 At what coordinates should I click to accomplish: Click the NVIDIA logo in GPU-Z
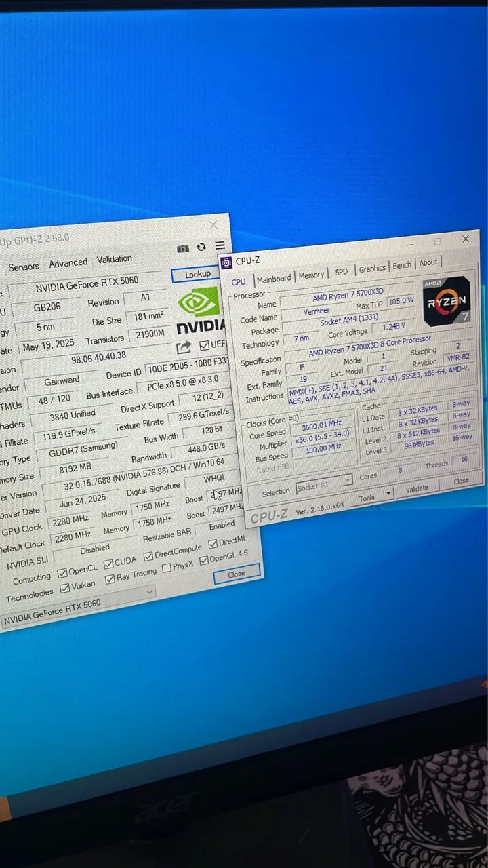pos(200,310)
